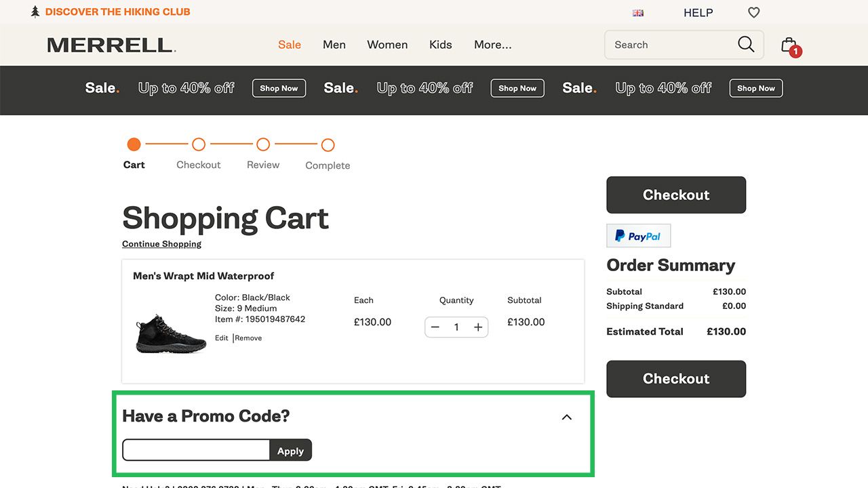868x488 pixels.
Task: Click the quantity value 1 field
Action: point(456,327)
